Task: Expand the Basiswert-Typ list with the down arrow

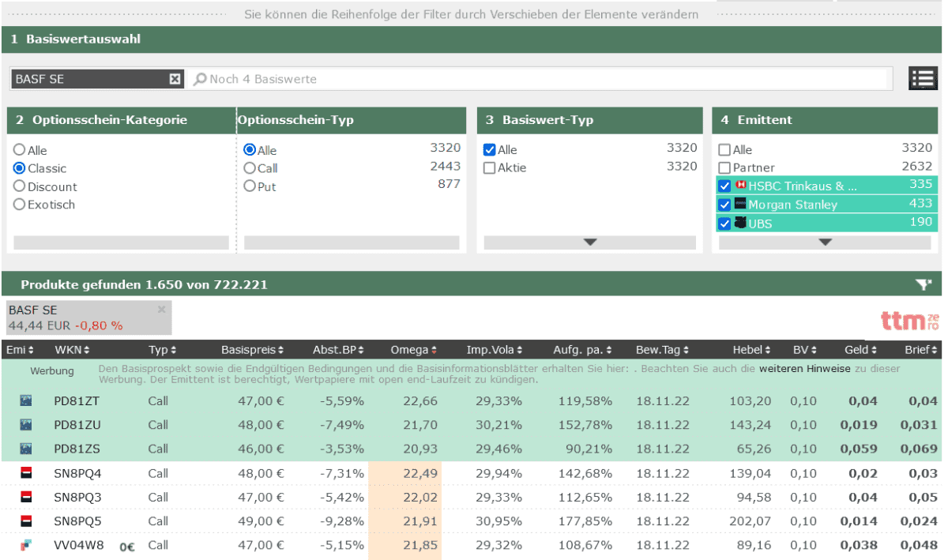Action: point(589,242)
